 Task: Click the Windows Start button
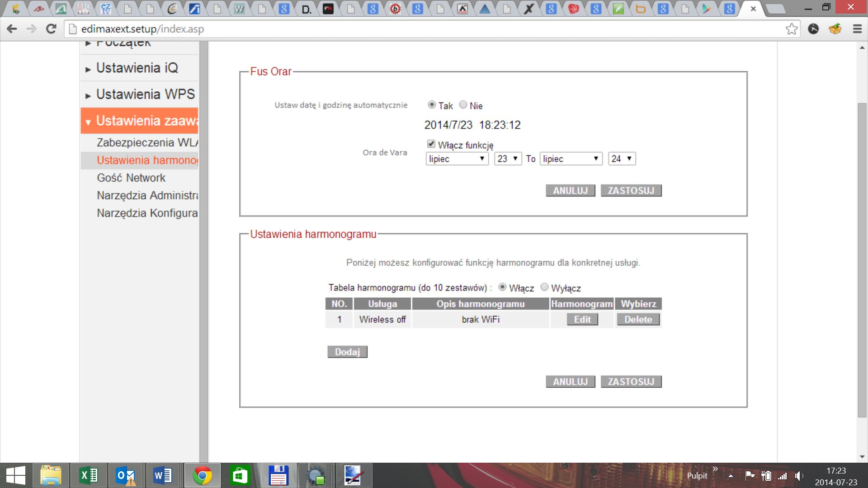(16, 475)
